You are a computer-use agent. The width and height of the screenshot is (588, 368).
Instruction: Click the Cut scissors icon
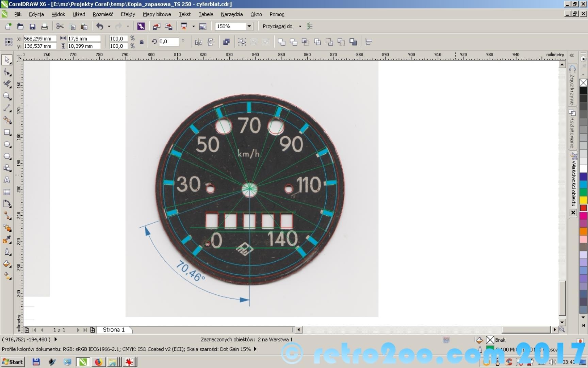coord(60,27)
